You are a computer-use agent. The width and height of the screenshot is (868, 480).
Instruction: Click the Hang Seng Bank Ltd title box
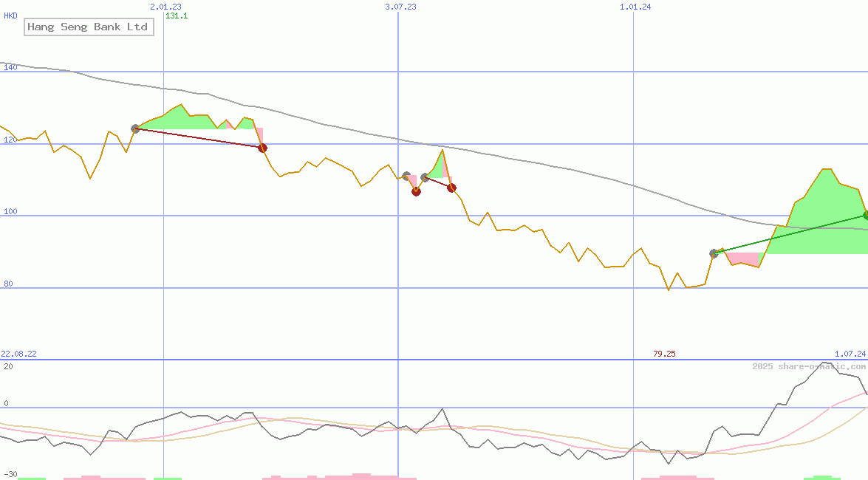(89, 27)
